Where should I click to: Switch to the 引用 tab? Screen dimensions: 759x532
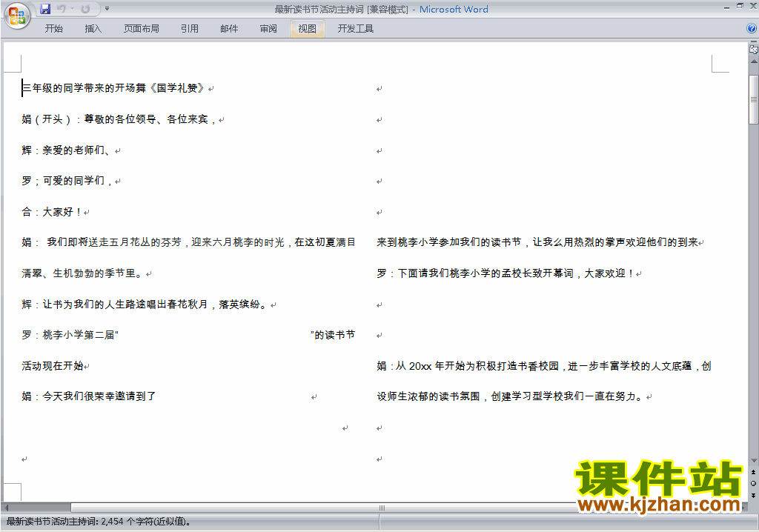coord(190,29)
